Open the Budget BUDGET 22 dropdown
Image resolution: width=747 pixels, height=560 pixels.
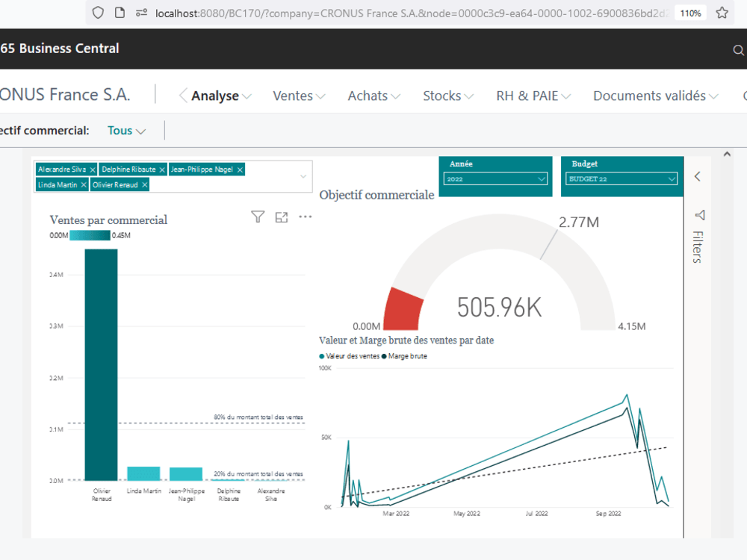click(x=622, y=179)
